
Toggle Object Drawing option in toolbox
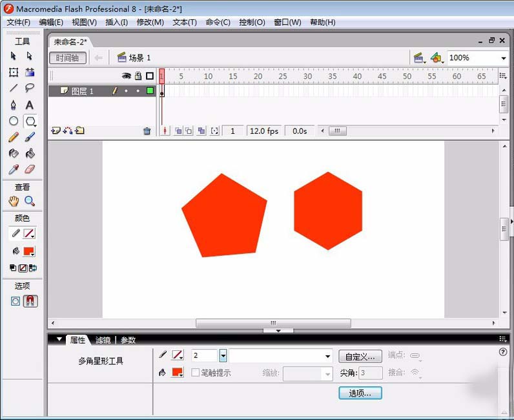tap(15, 301)
